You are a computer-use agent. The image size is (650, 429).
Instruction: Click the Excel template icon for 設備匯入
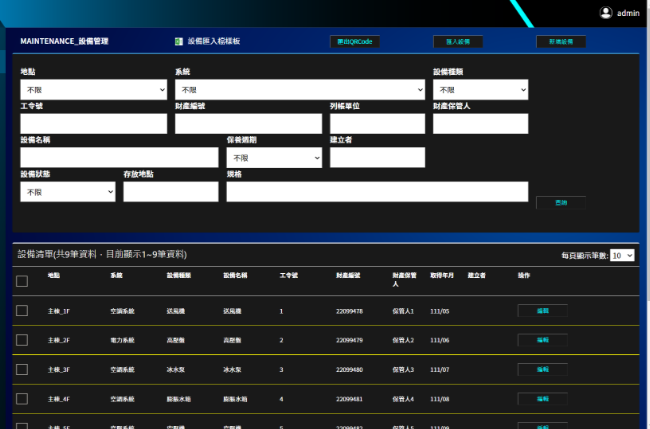179,42
